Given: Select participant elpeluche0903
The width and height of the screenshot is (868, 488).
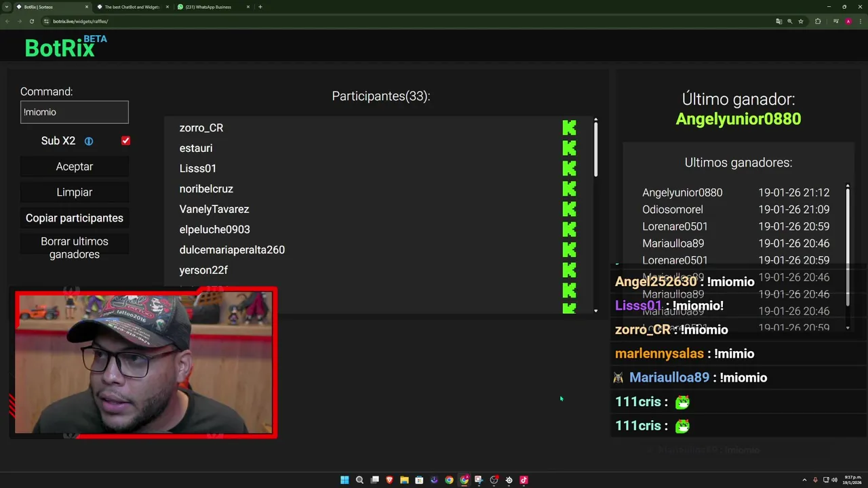Looking at the screenshot, I should (215, 229).
